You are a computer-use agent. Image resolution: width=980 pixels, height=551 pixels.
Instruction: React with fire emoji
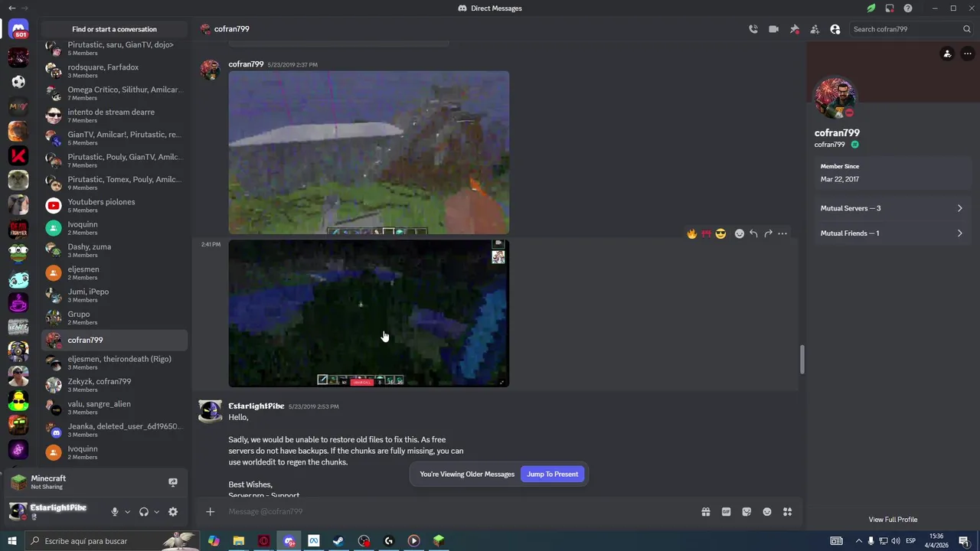[x=692, y=233]
